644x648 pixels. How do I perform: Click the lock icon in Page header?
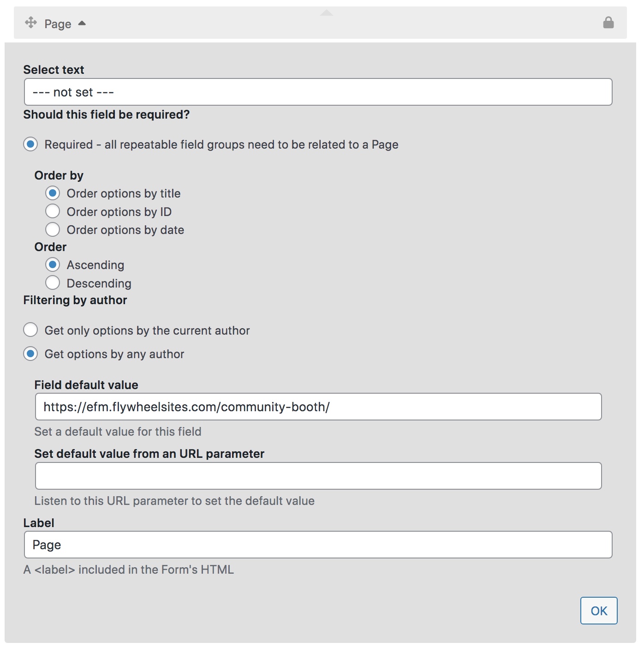[608, 23]
